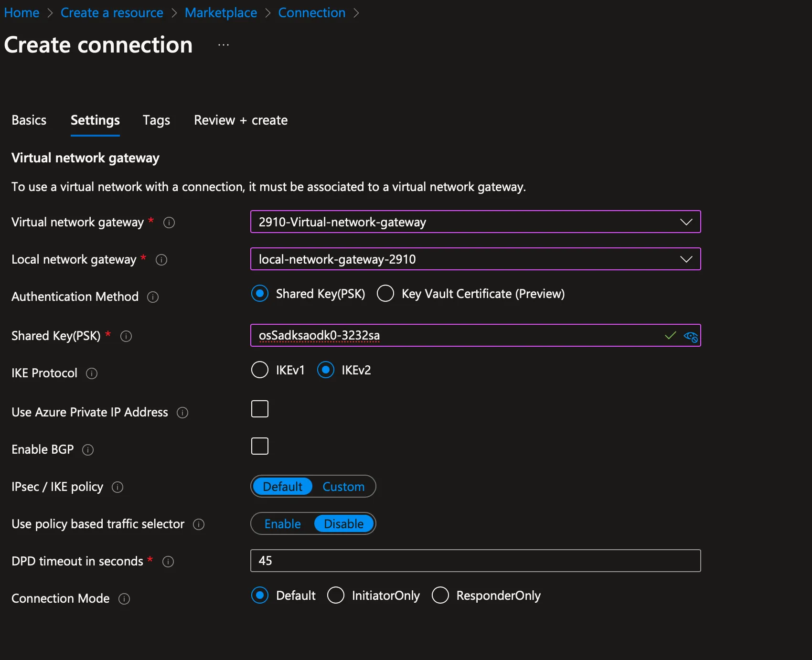
Task: Click the info icon next to Authentication Method
Action: click(152, 297)
